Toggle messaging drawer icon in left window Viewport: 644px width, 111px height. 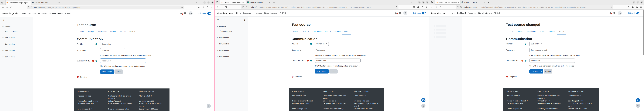(x=185, y=13)
